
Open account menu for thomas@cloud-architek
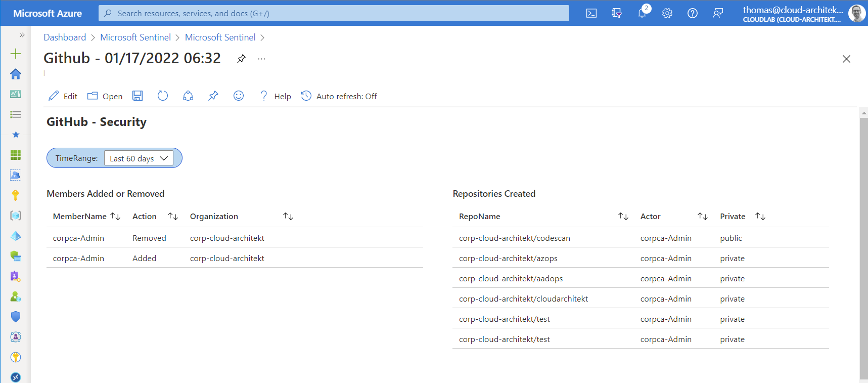[x=804, y=13]
